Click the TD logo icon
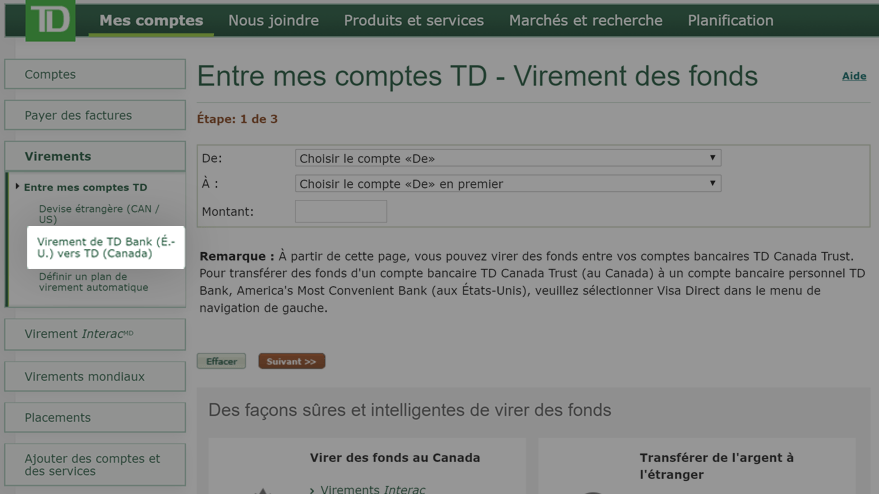The height and width of the screenshot is (494, 879). tap(50, 20)
